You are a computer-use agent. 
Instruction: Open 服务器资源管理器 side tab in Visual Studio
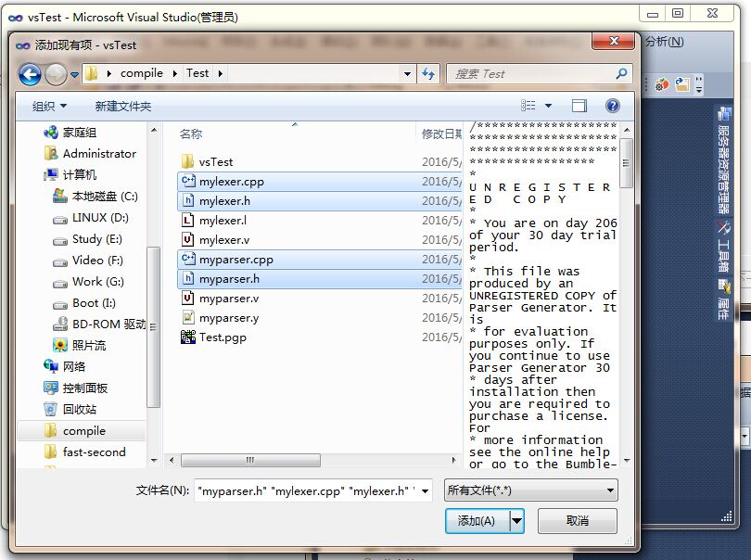724,161
